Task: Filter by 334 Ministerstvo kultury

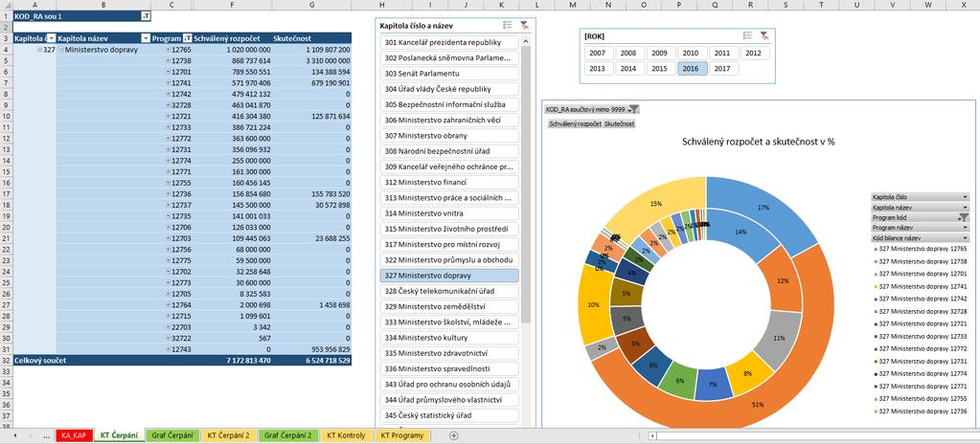Action: [449, 337]
